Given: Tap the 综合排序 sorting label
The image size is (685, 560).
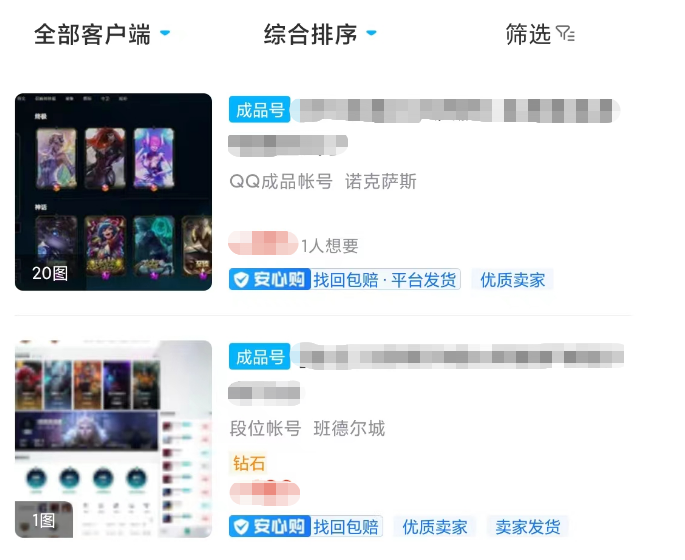Looking at the screenshot, I should pos(310,34).
